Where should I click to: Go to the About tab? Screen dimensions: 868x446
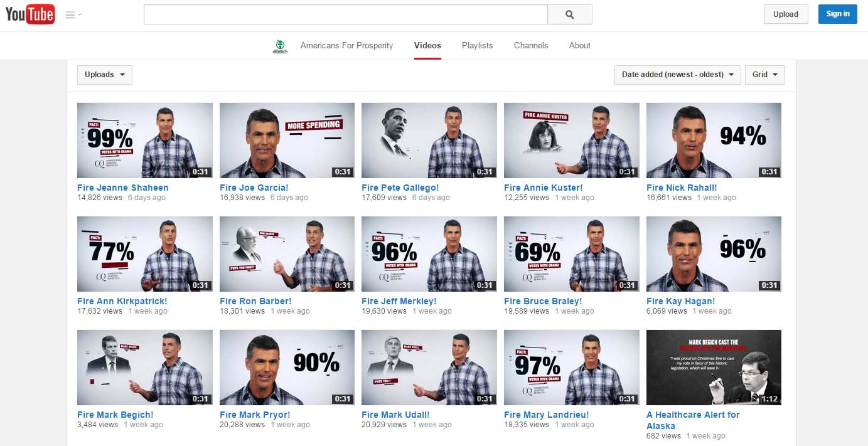pos(579,46)
